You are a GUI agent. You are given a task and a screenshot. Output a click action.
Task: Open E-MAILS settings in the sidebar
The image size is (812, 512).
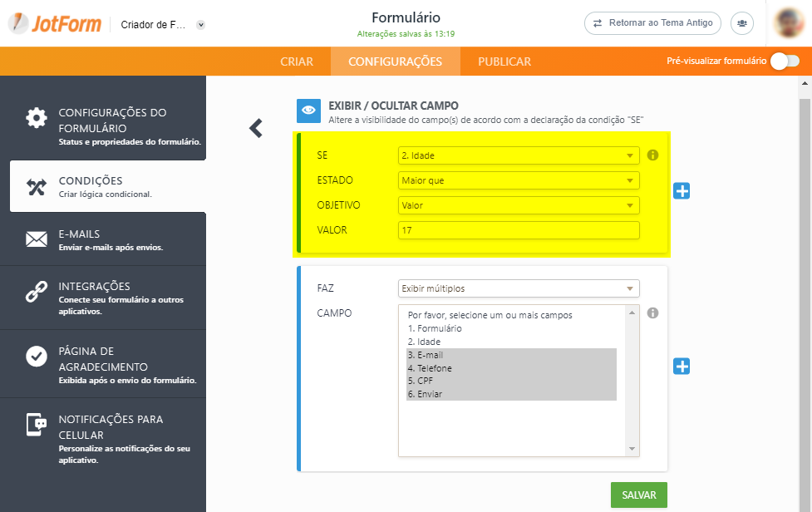[103, 239]
